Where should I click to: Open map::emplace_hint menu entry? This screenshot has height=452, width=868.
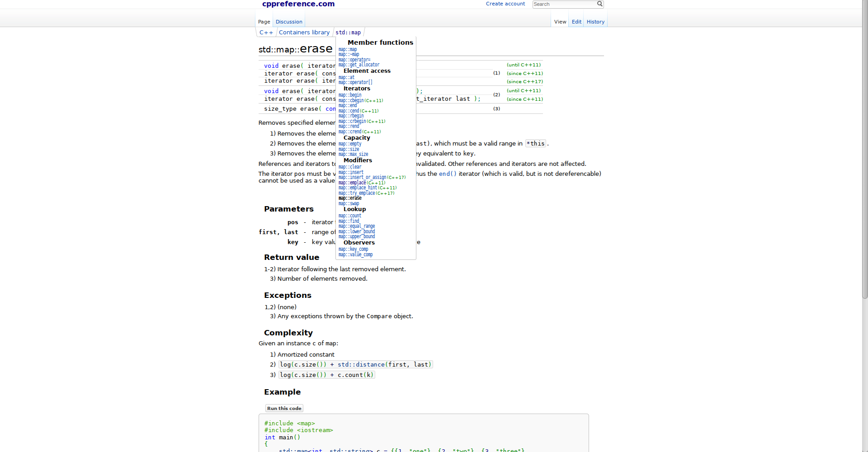pyautogui.click(x=358, y=188)
